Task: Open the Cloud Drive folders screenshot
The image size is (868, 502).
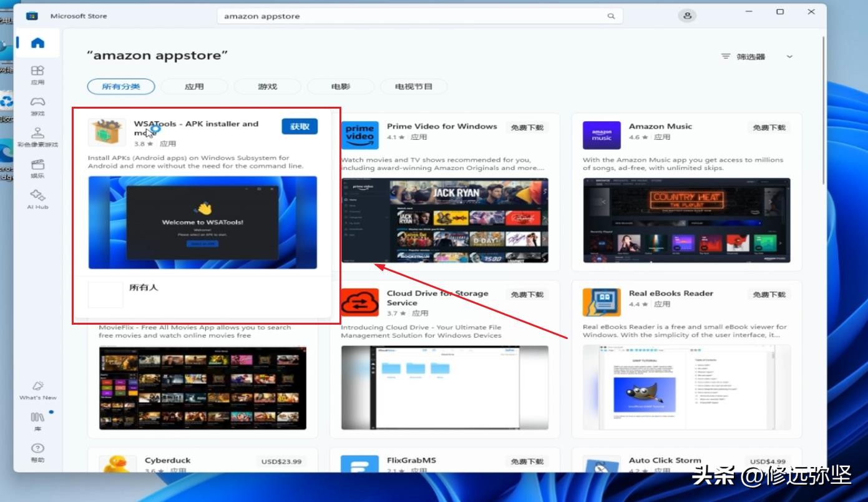Action: point(445,388)
